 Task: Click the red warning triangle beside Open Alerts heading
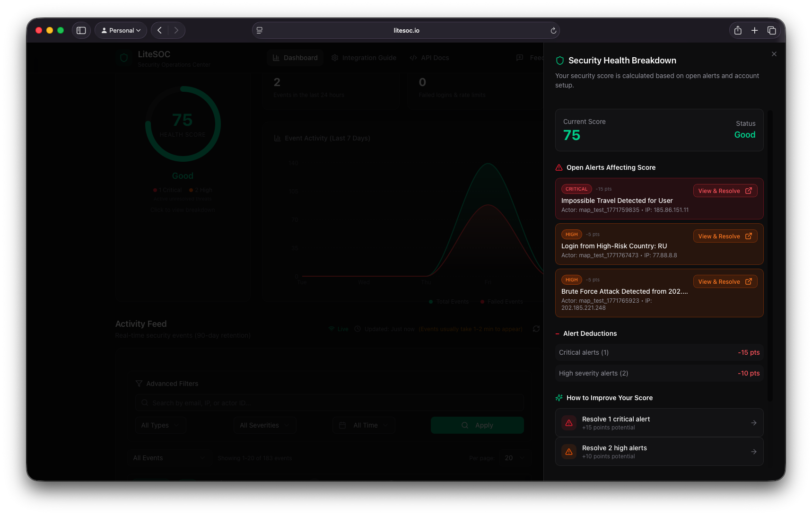click(x=559, y=167)
